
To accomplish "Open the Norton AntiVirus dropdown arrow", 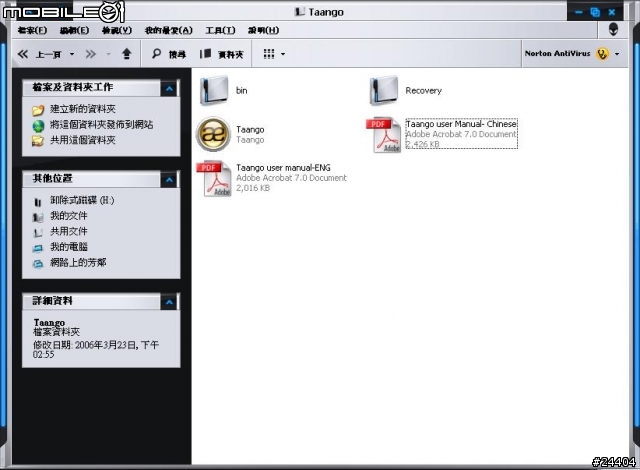I will [617, 54].
